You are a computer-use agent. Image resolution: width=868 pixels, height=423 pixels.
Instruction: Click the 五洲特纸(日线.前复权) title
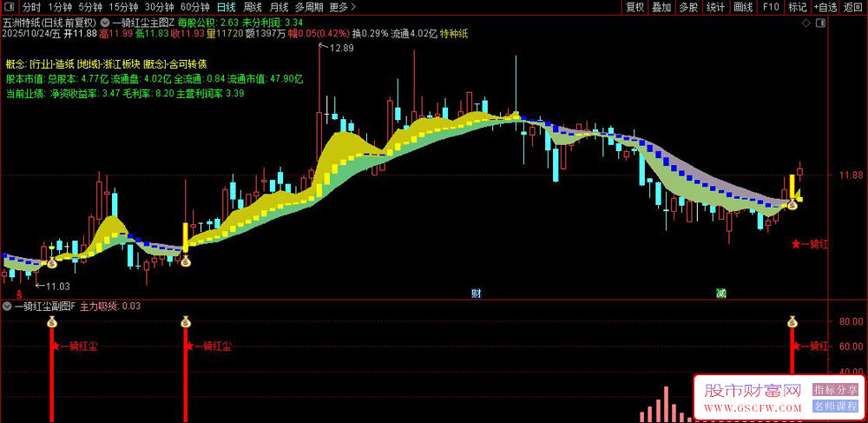coord(50,23)
